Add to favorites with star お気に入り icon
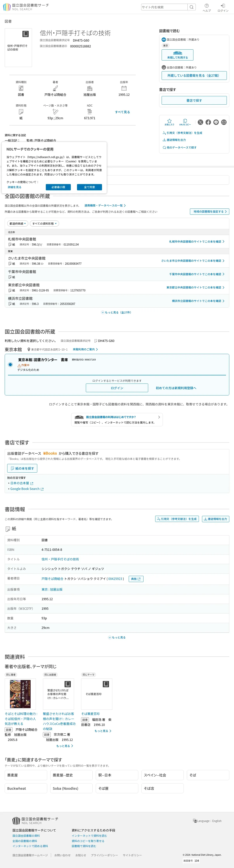Screen dimensions: 234x868 pos(169,122)
